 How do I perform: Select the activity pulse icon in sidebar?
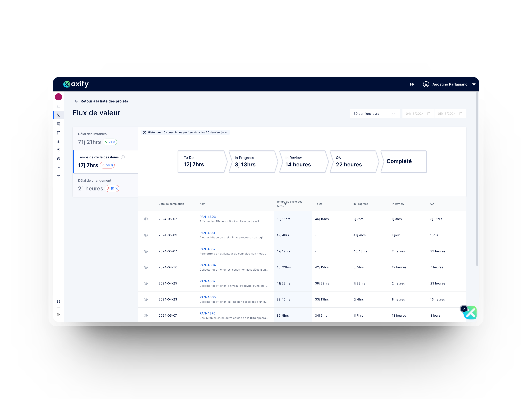[x=58, y=176]
